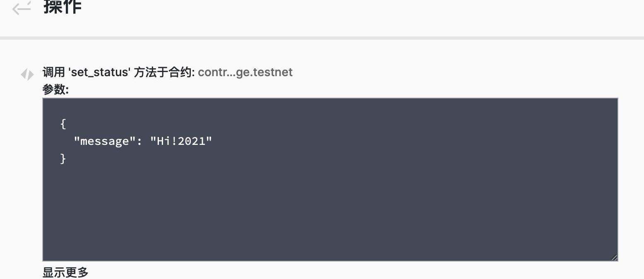Click the gray divider under 操作 heading
644x279 pixels.
pyautogui.click(x=322, y=38)
